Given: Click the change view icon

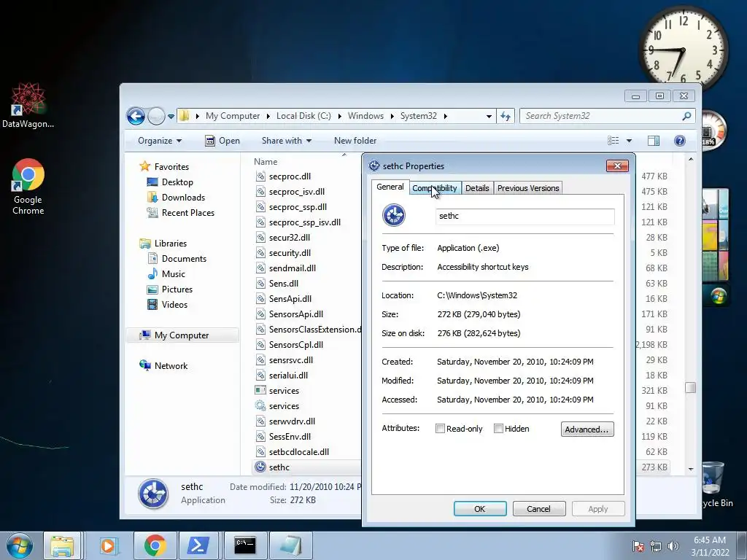Looking at the screenshot, I should coord(613,141).
